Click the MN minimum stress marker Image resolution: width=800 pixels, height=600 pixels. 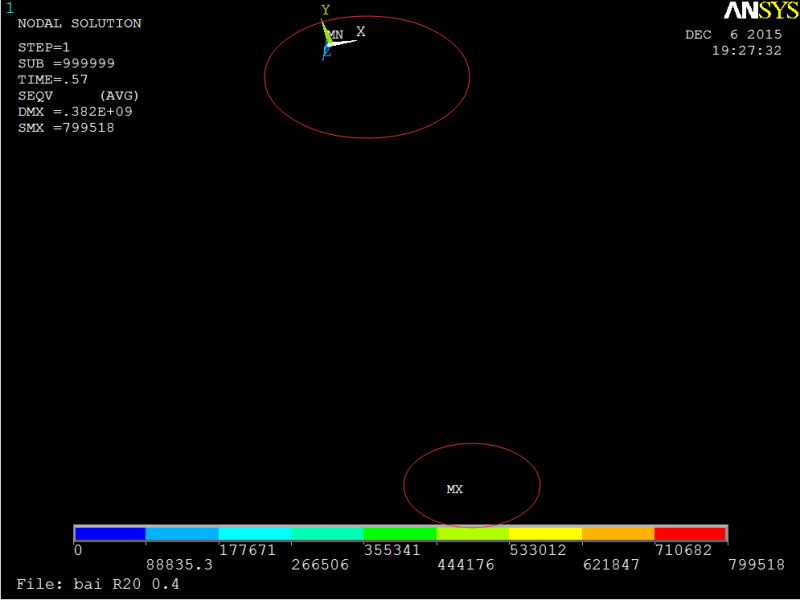coord(336,35)
